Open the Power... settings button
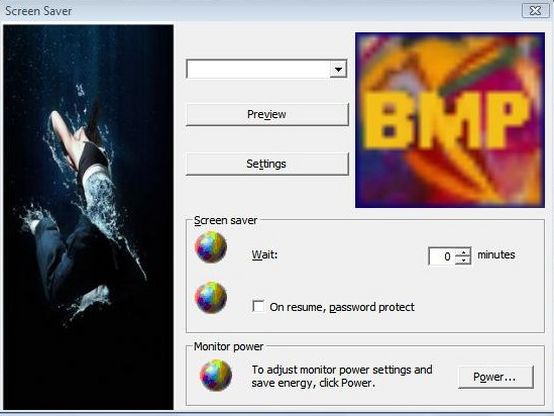The width and height of the screenshot is (554, 416). 495,377
